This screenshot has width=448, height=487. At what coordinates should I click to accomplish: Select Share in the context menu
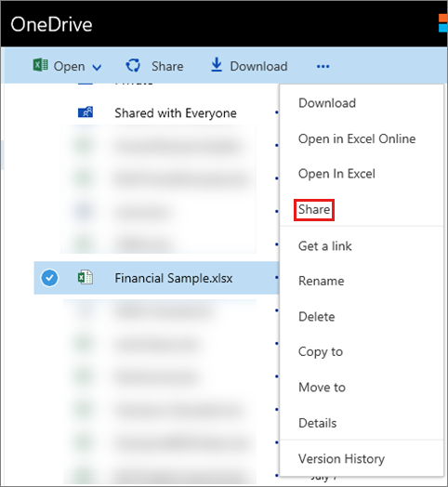[x=314, y=210]
